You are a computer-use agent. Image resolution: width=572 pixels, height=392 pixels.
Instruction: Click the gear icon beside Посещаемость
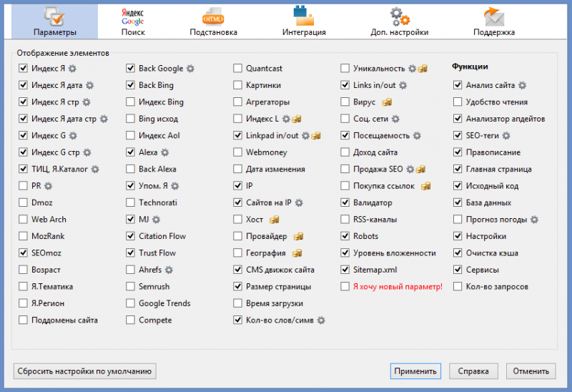click(x=418, y=136)
